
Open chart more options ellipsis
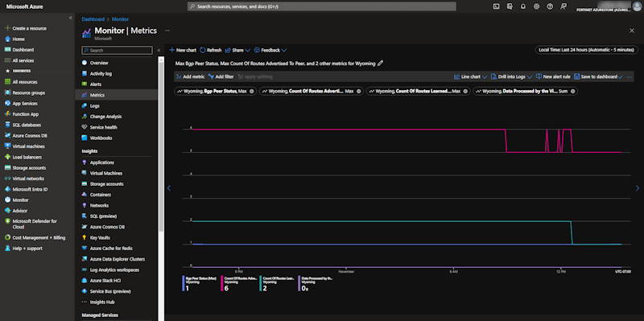[630, 76]
